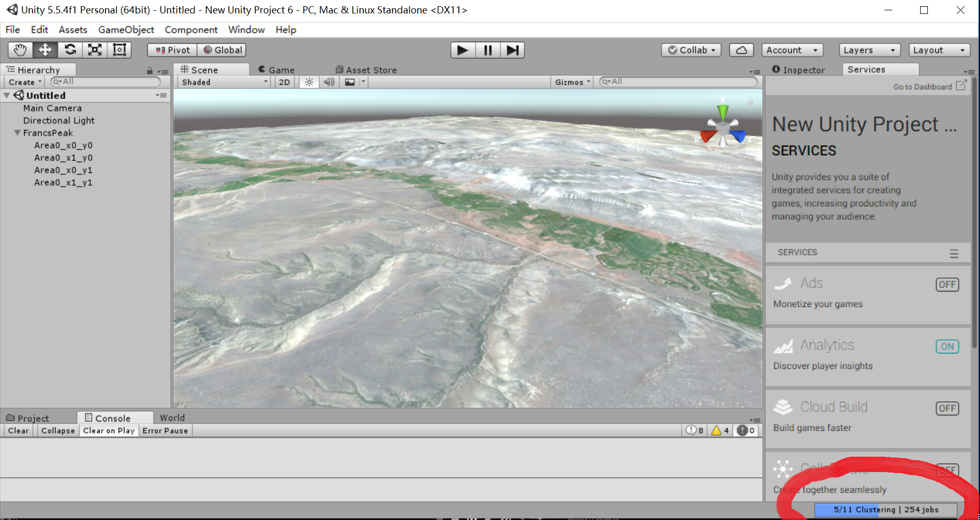
Task: Select the Rotate tool
Action: click(70, 50)
